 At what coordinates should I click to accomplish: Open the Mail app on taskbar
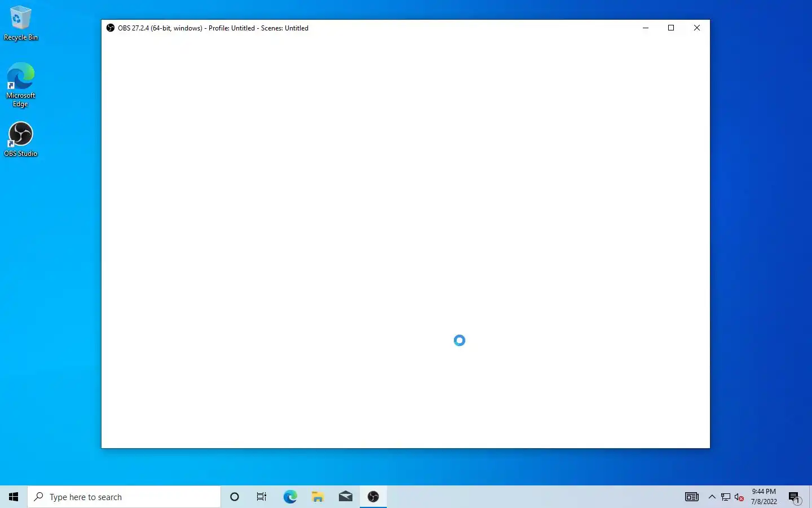point(346,497)
